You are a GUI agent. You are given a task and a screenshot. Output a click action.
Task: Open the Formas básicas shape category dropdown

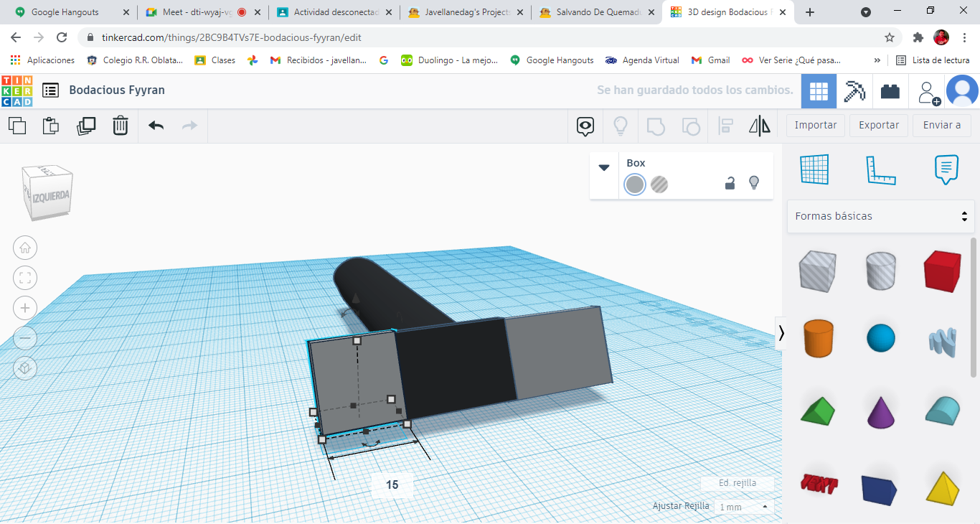[881, 216]
